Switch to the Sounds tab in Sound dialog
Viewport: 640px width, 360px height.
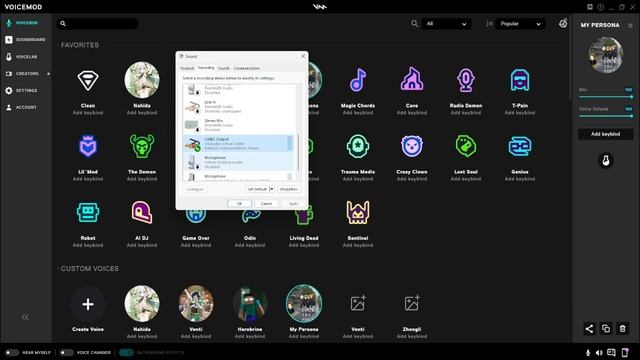tap(224, 68)
